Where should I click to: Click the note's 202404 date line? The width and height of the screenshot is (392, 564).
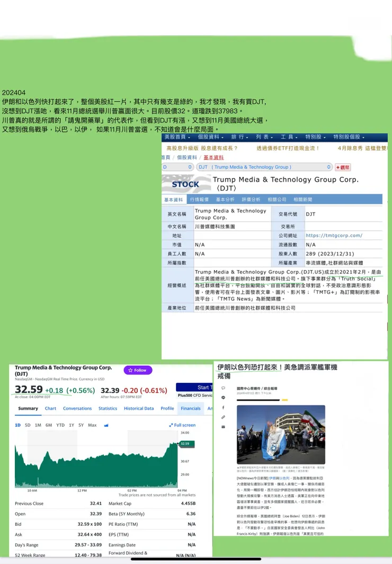[x=14, y=93]
